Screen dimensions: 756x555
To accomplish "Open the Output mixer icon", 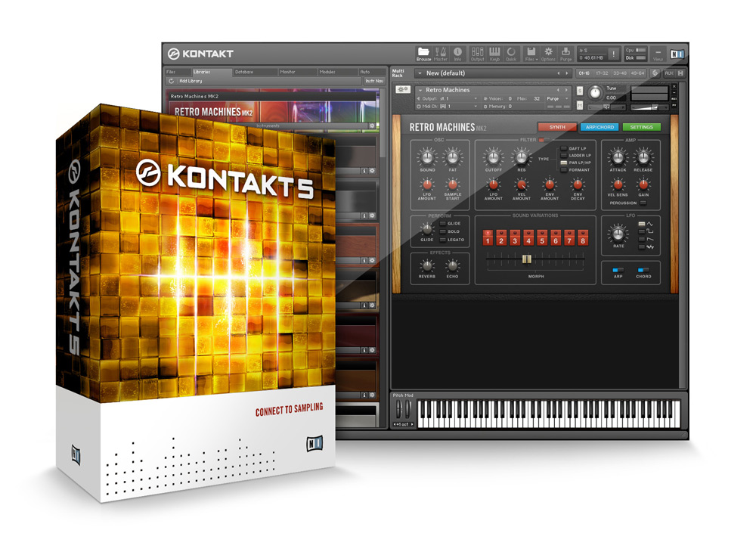I will pyautogui.click(x=479, y=51).
